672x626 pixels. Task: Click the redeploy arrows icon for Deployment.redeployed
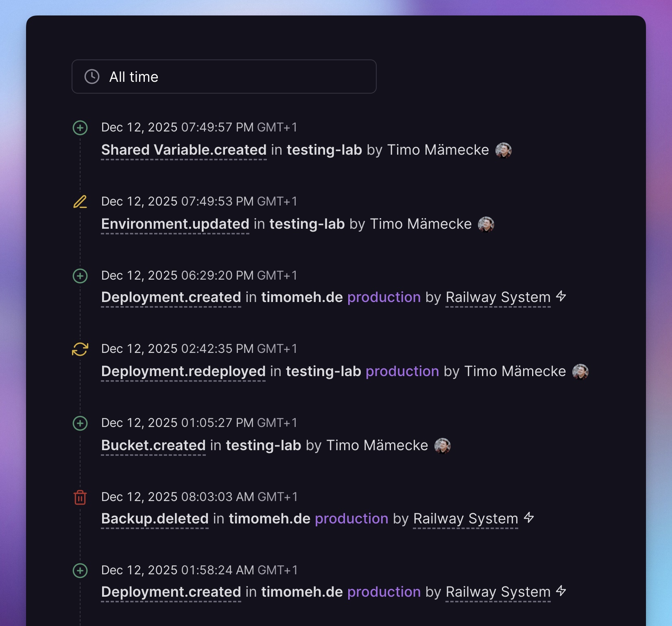click(x=80, y=349)
